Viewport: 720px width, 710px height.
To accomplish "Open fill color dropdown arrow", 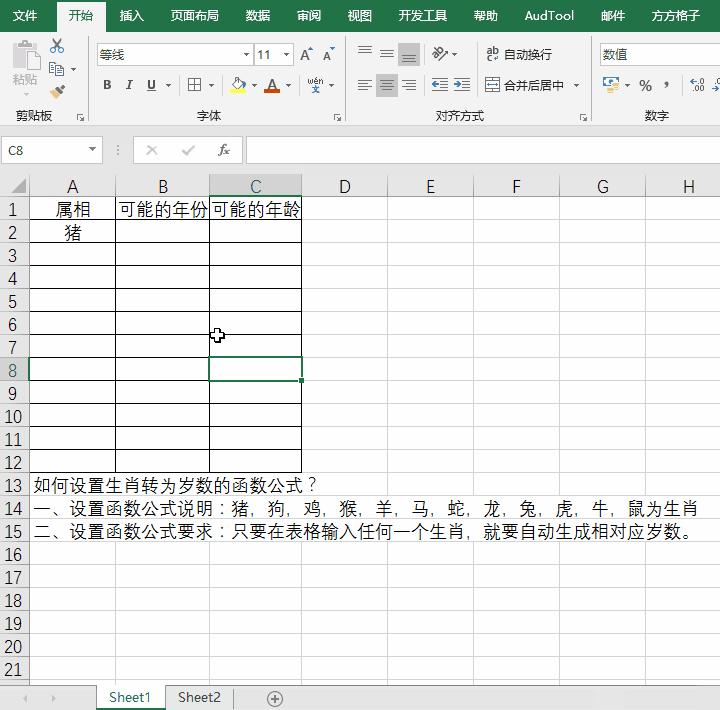I will click(254, 85).
